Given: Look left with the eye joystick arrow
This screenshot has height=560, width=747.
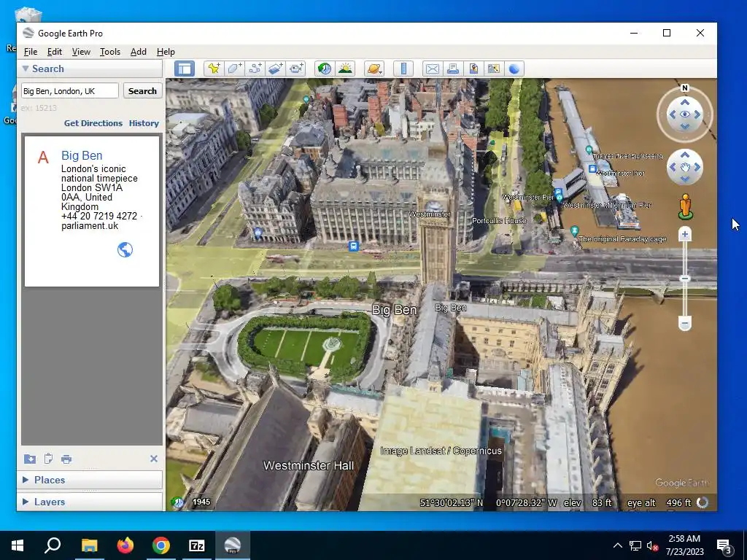Looking at the screenshot, I should click(672, 114).
